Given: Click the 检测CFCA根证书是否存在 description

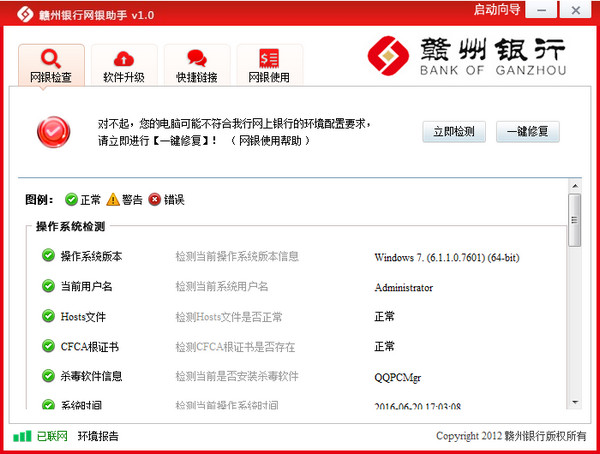Looking at the screenshot, I should tap(235, 346).
